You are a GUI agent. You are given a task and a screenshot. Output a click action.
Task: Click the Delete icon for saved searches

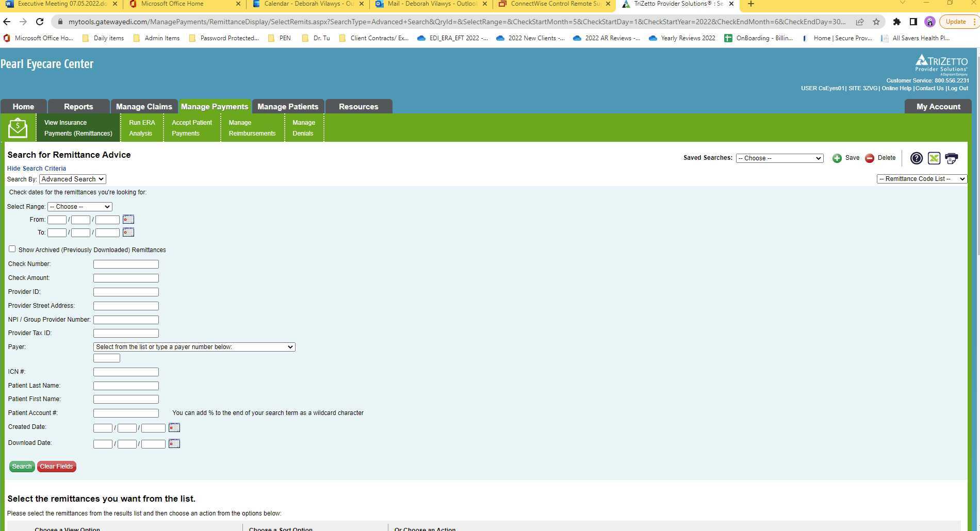(870, 158)
